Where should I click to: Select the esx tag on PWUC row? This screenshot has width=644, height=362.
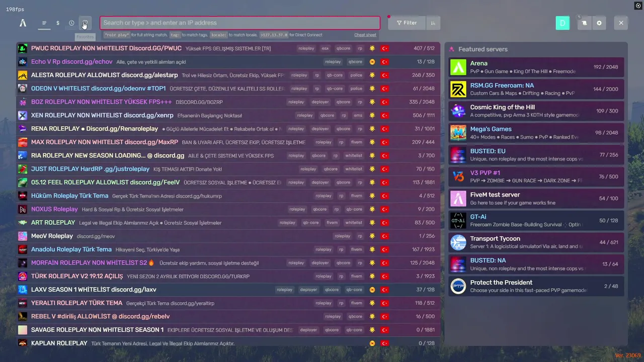tap(325, 48)
